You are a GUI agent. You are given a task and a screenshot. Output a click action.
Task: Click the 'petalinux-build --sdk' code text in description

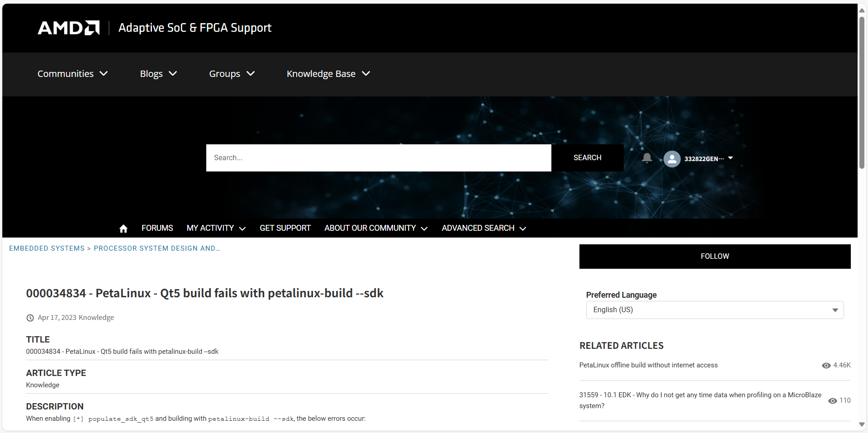tap(251, 419)
